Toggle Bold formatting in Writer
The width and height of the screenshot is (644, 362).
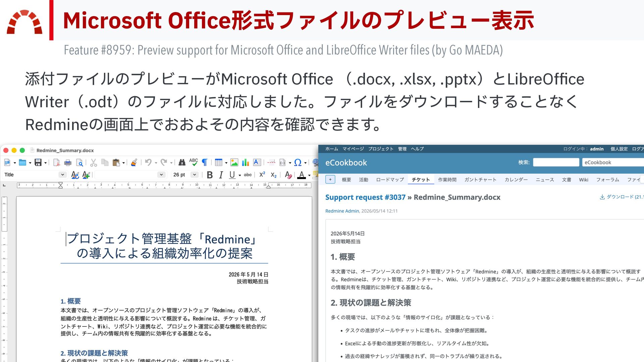click(x=210, y=175)
